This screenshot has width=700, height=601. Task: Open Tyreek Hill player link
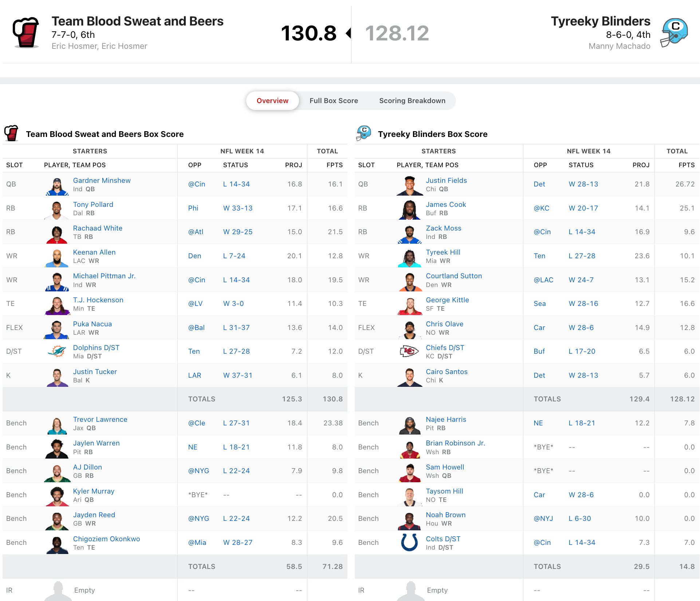point(443,252)
